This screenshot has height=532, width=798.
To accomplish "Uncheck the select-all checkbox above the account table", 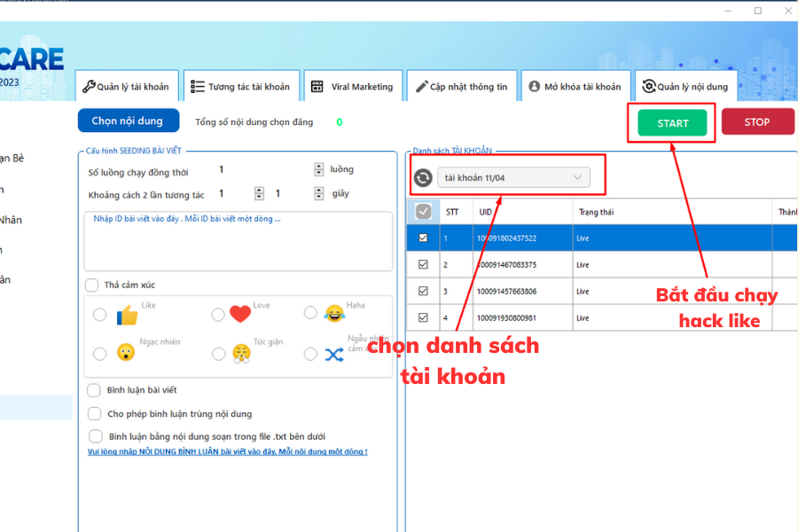I will (x=423, y=211).
